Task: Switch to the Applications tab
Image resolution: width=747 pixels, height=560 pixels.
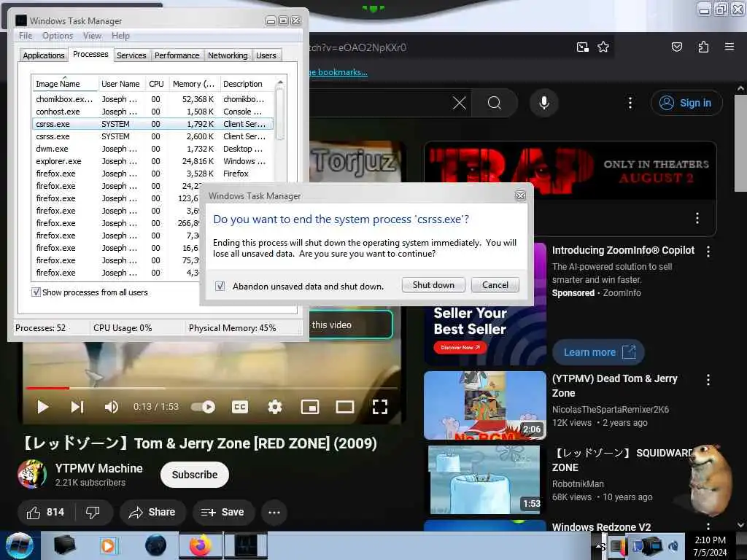Action: (x=43, y=55)
